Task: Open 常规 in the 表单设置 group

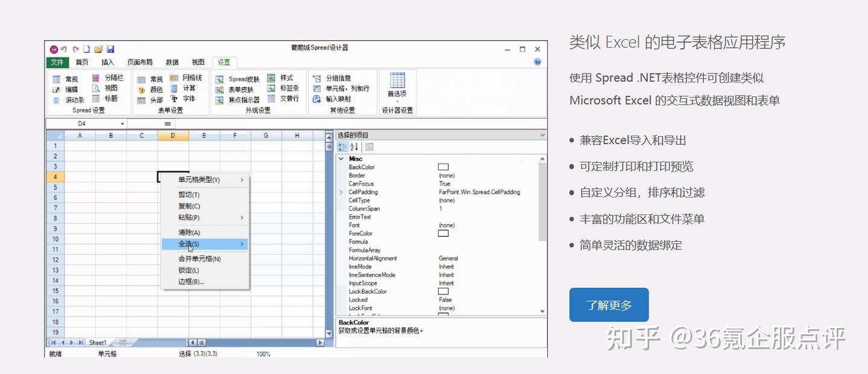Action: (x=150, y=79)
